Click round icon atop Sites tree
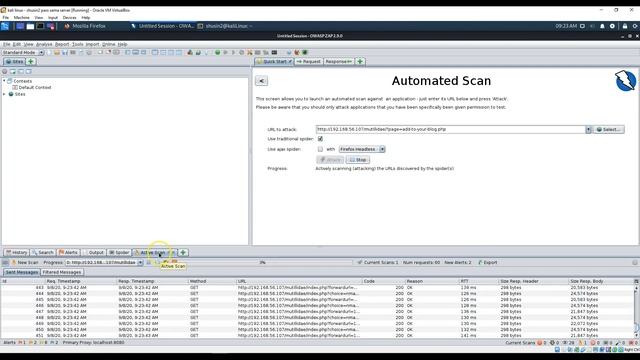 click(x=5, y=71)
